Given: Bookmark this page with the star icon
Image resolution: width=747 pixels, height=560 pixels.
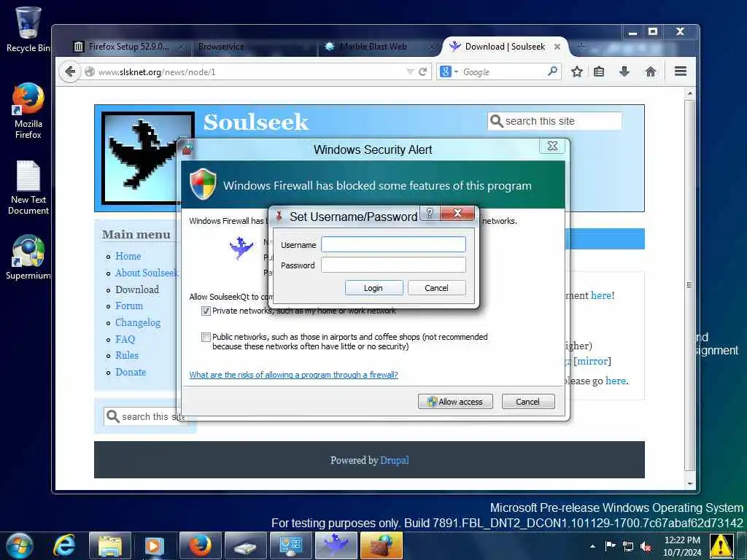Looking at the screenshot, I should [x=577, y=72].
